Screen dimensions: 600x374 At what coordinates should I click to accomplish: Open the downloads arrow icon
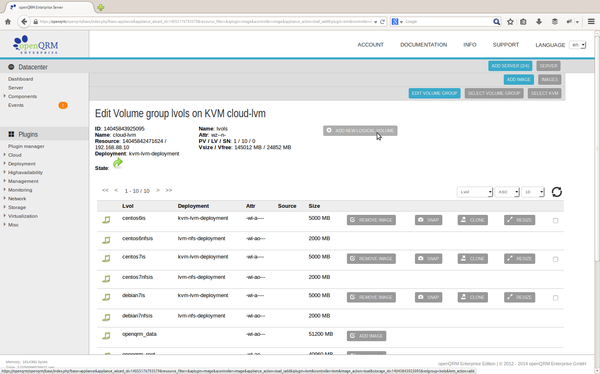(539, 22)
